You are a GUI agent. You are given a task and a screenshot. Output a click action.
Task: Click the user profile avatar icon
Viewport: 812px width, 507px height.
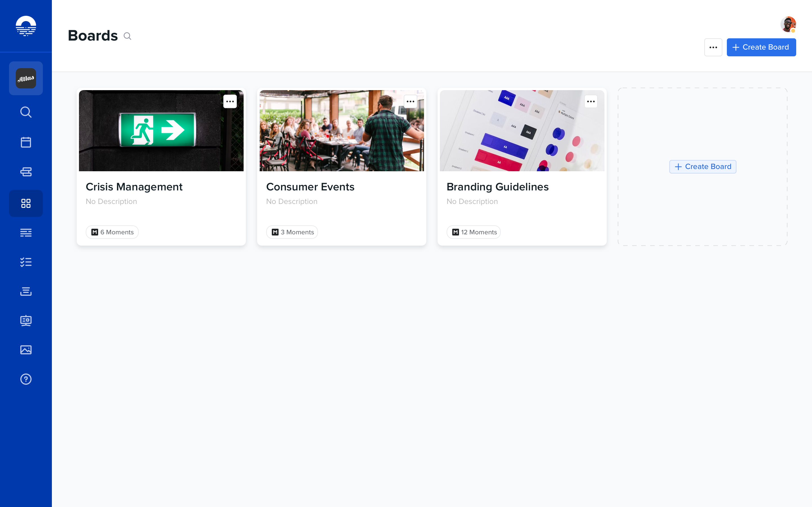pyautogui.click(x=789, y=24)
